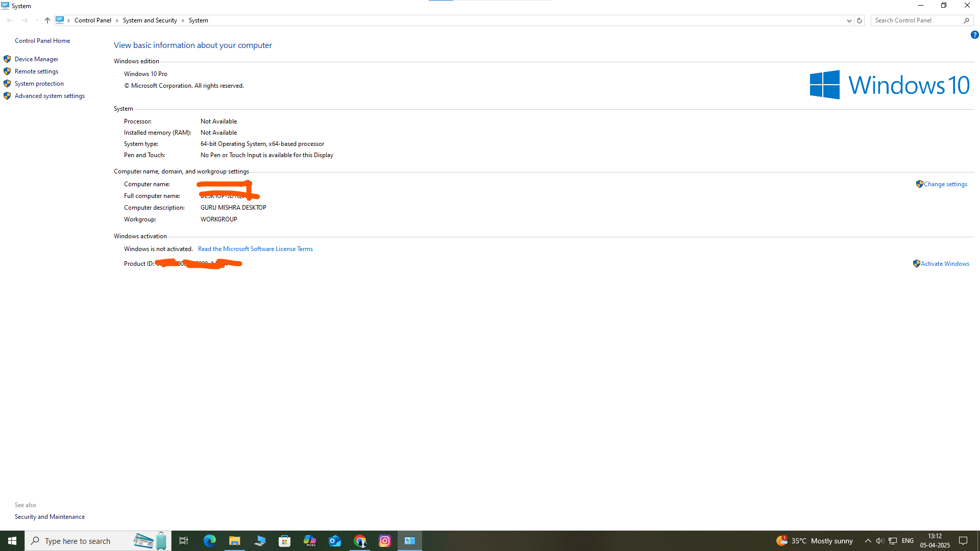Click the back navigation arrow
The width and height of the screenshot is (980, 551).
pyautogui.click(x=10, y=20)
